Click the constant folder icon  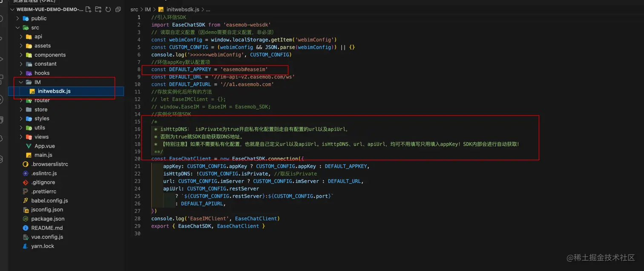click(x=29, y=64)
